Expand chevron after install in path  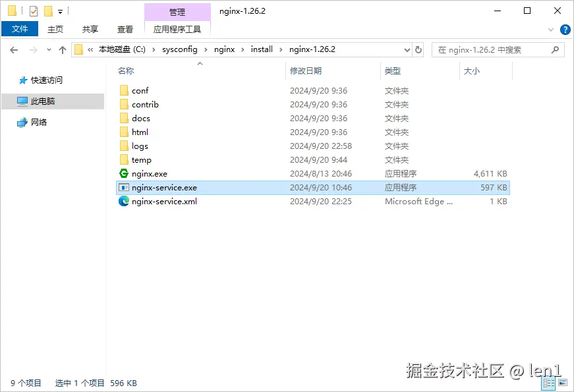281,50
